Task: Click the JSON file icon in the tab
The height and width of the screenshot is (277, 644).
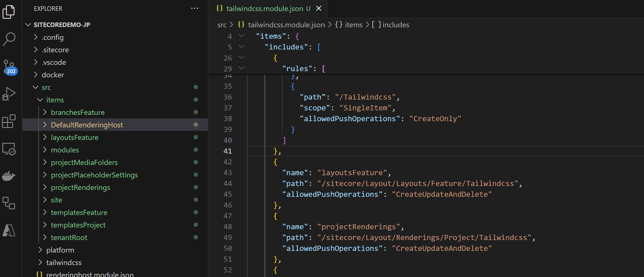Action: pyautogui.click(x=219, y=9)
